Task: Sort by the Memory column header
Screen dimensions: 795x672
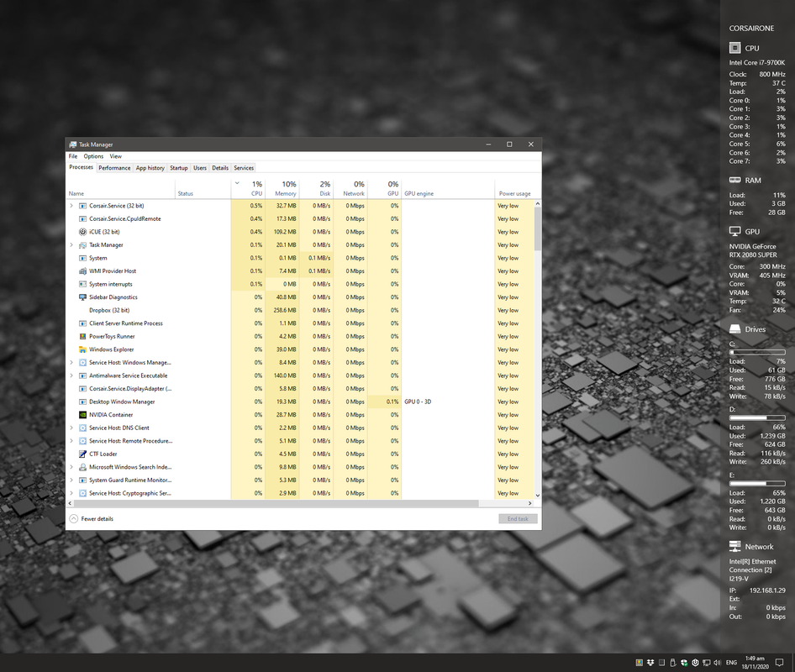Action: tap(282, 188)
